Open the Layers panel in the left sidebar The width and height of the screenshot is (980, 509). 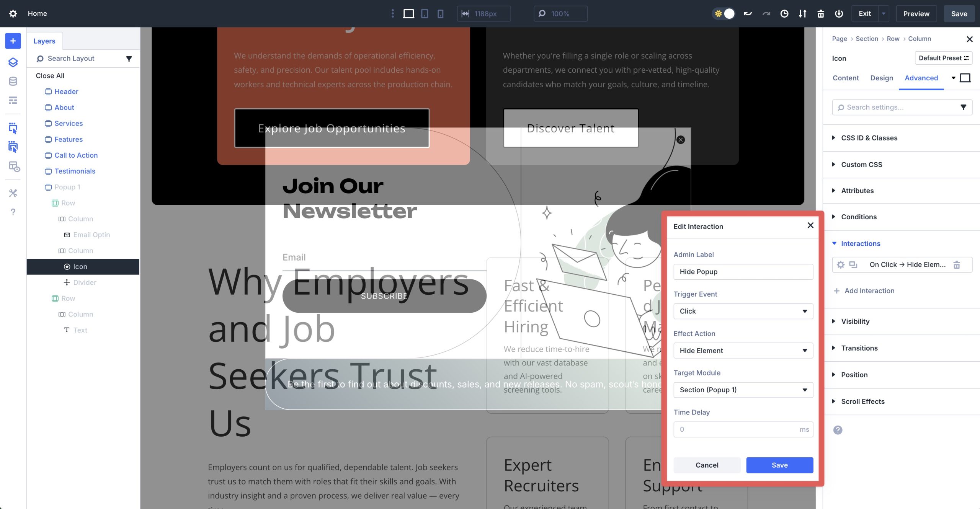13,62
